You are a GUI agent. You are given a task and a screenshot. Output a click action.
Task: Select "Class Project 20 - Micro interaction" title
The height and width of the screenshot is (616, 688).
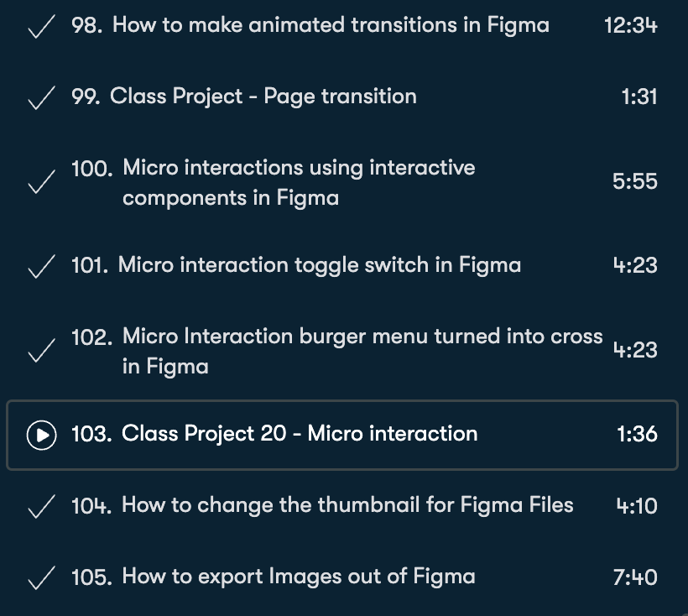[x=299, y=434]
